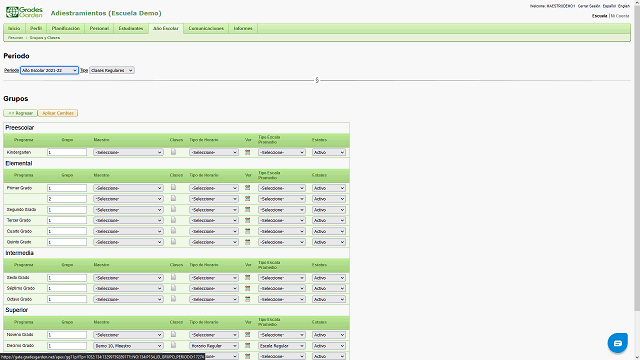This screenshot has width=640, height=360.
Task: Open classes icon for Noveno Grado
Action: (173, 334)
